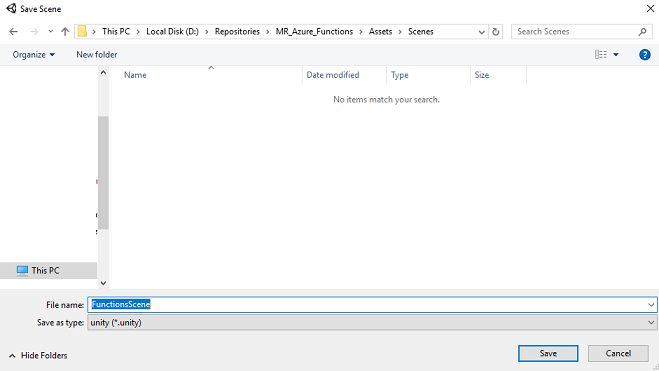Sort by Type column
Viewport: 659px width, 371px height.
[x=400, y=75]
